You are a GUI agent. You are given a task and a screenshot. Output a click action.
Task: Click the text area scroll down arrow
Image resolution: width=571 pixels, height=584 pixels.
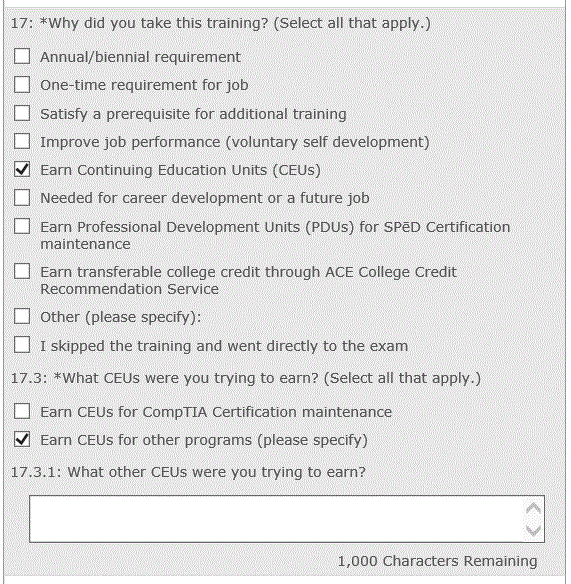point(533,530)
